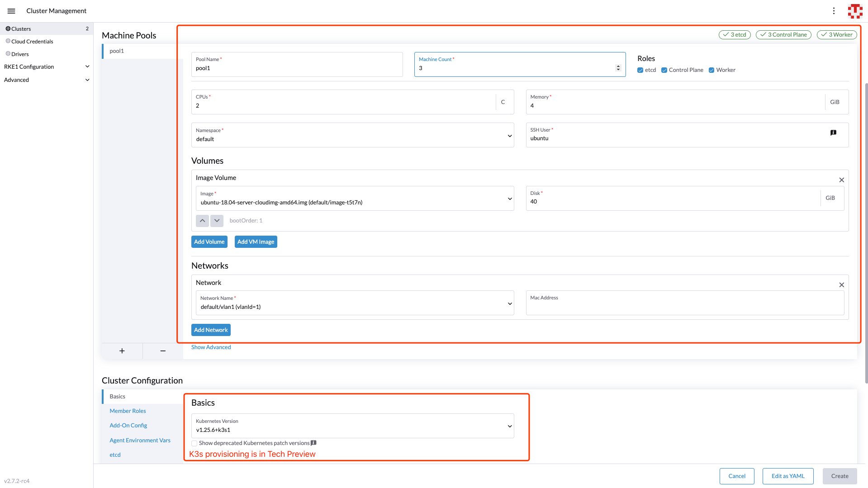Remove machine pool with minus icon

pos(163,351)
